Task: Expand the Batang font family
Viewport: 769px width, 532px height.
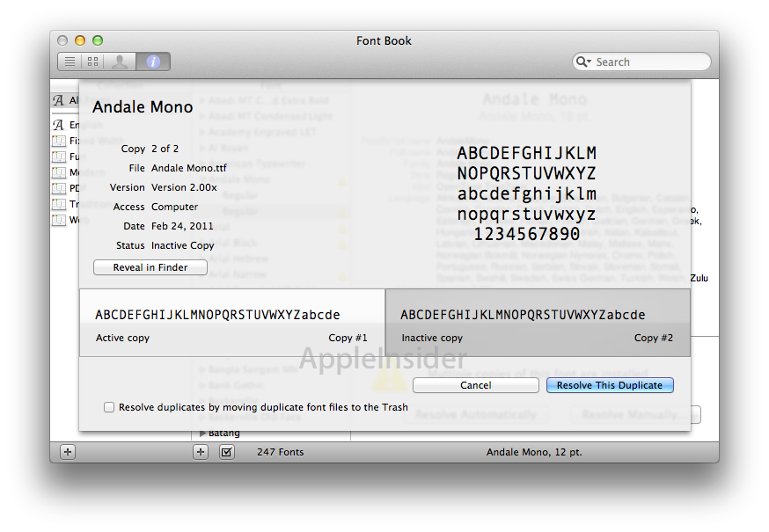Action: click(203, 433)
